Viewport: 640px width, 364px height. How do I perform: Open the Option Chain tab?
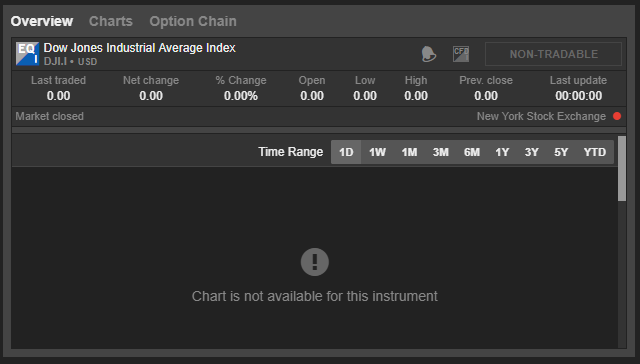pos(193,21)
